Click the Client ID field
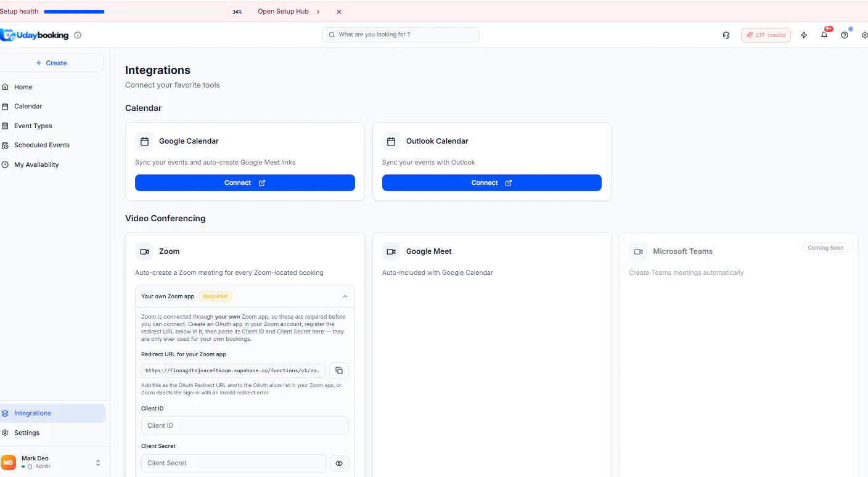 pos(245,425)
